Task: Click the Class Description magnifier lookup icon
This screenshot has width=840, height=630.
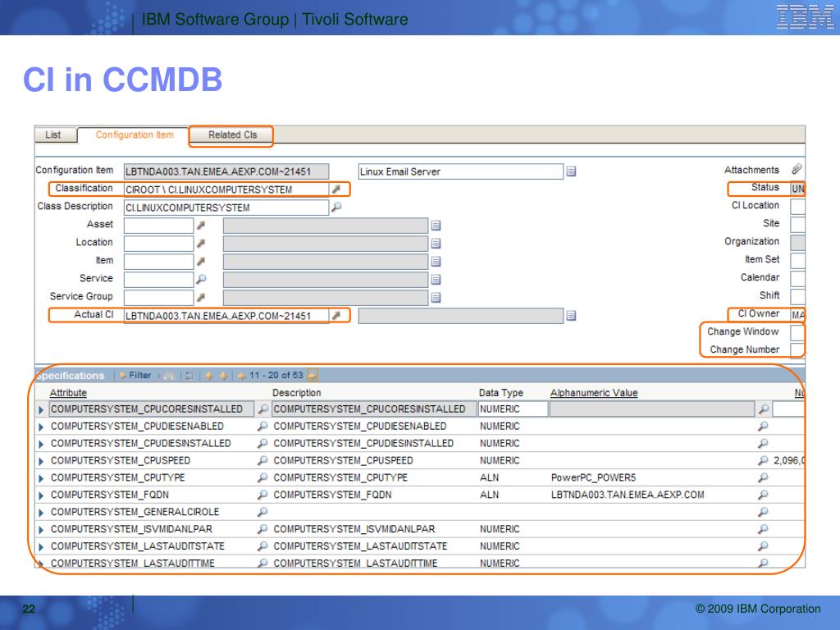Action: 336,207
